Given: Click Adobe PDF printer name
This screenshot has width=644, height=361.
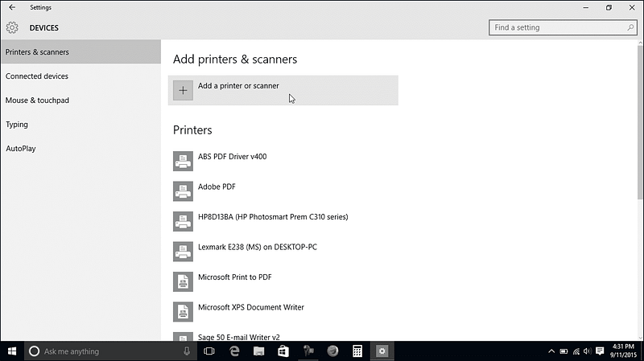Looking at the screenshot, I should tap(217, 187).
